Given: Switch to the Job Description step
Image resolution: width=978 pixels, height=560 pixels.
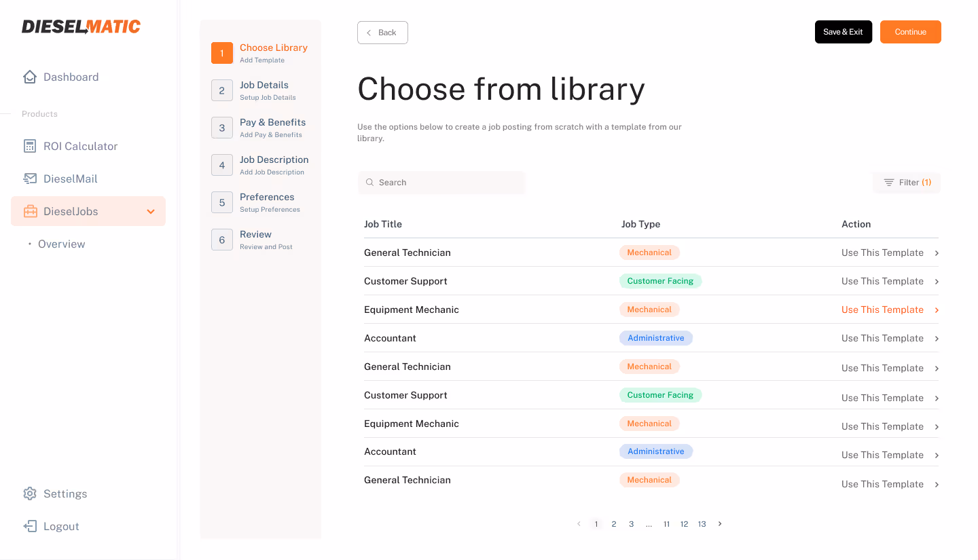Looking at the screenshot, I should pyautogui.click(x=260, y=165).
